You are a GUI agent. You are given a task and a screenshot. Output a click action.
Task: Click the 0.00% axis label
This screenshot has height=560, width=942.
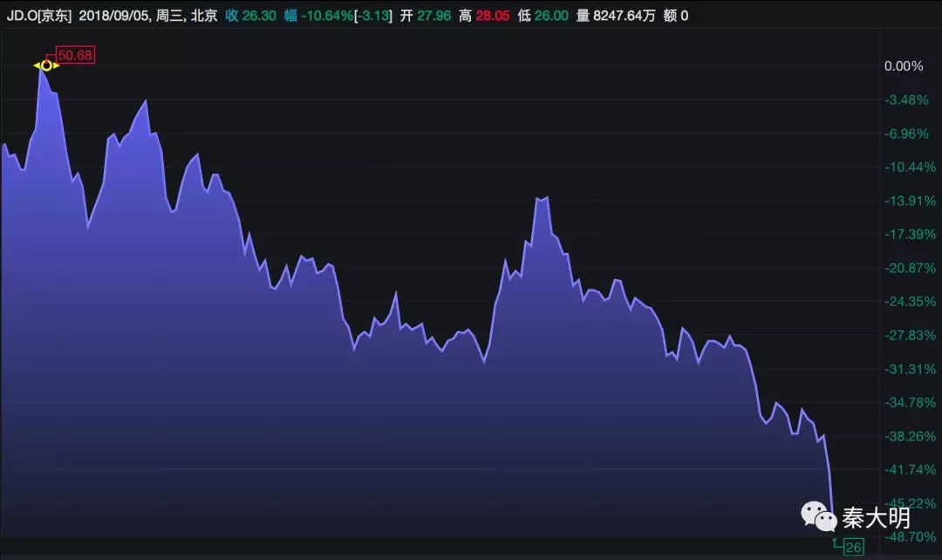tap(903, 66)
